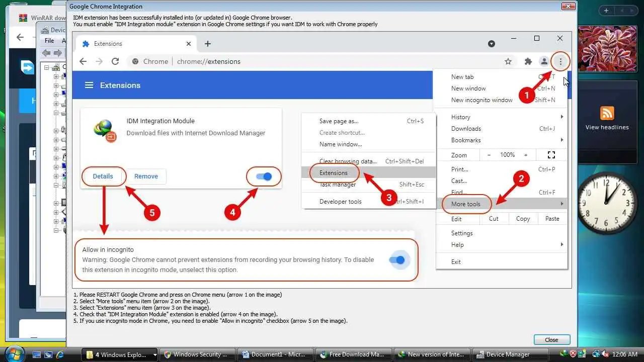Close the Extensions tab with its x
Viewport: 644px width, 362px height.
coord(189,44)
